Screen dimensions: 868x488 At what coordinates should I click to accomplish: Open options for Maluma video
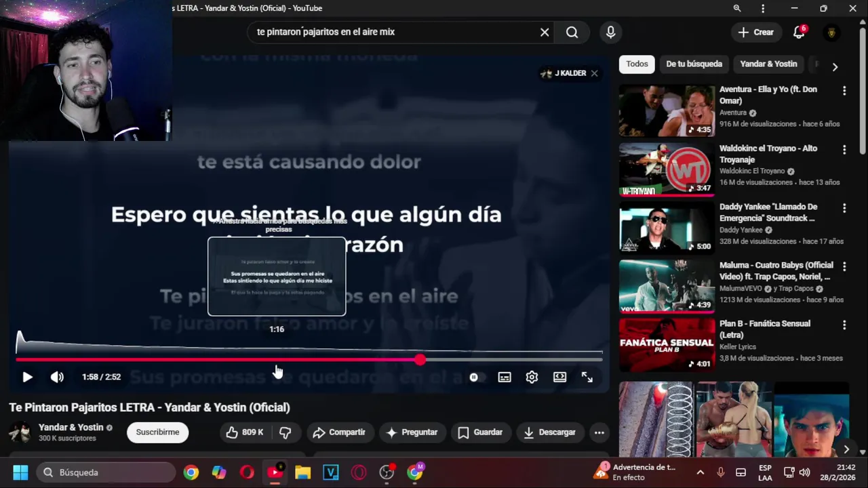844,266
